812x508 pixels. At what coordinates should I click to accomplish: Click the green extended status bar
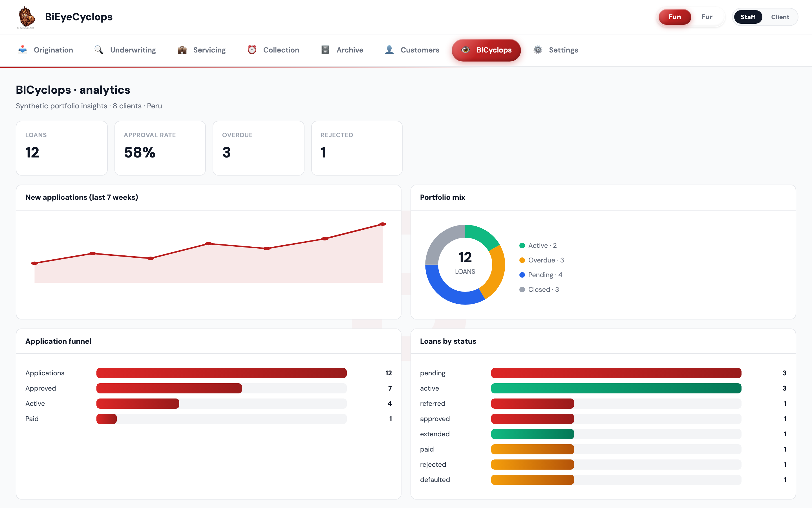(533, 434)
